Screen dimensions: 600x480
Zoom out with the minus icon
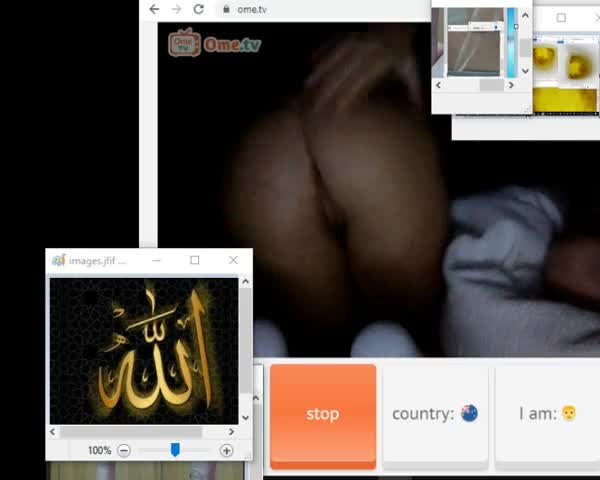[124, 451]
